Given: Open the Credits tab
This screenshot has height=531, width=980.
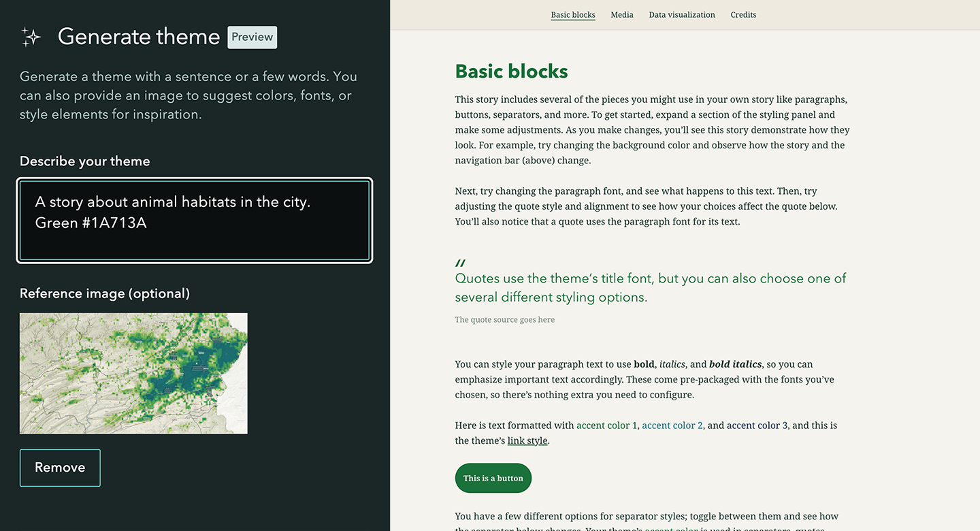Looking at the screenshot, I should 743,15.
